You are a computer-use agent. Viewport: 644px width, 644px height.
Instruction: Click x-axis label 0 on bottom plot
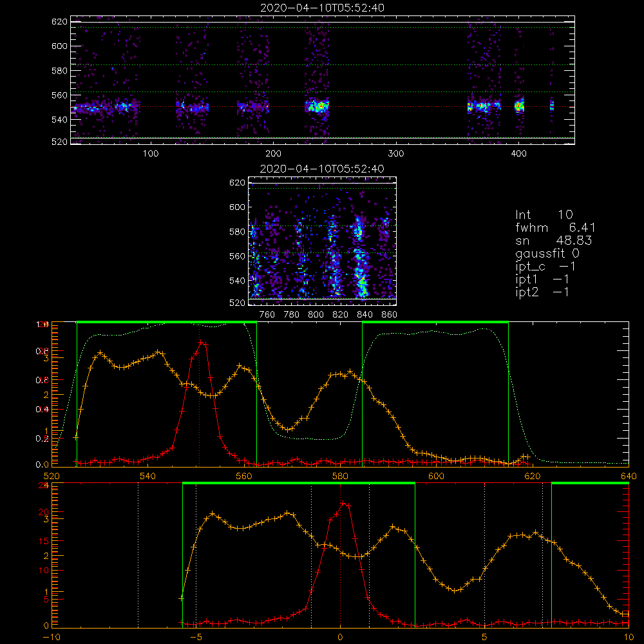340,638
